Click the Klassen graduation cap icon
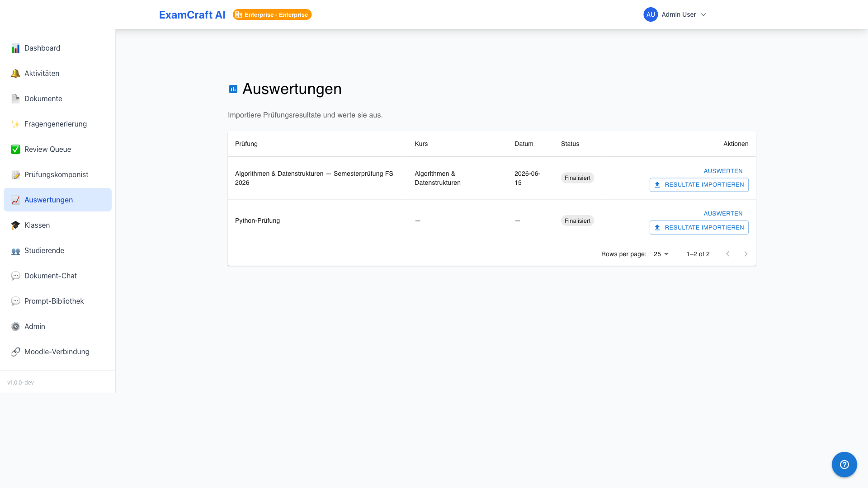868x488 pixels. pyautogui.click(x=15, y=225)
